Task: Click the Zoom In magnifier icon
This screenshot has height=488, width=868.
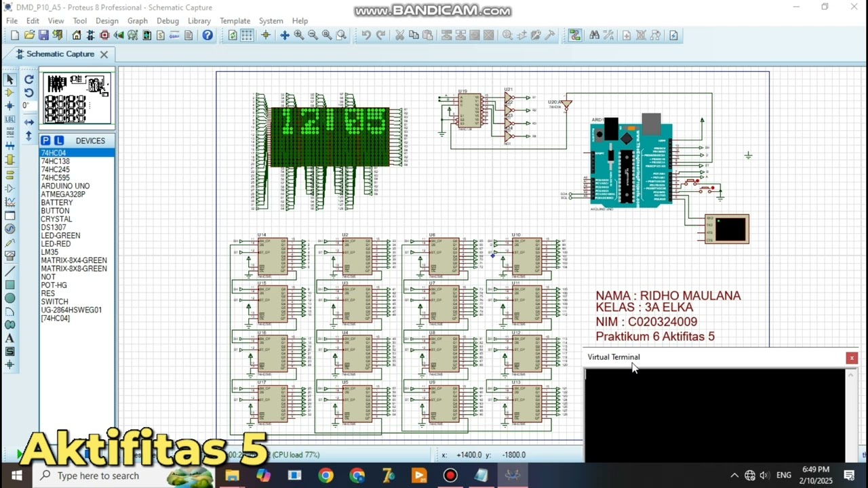Action: [298, 35]
